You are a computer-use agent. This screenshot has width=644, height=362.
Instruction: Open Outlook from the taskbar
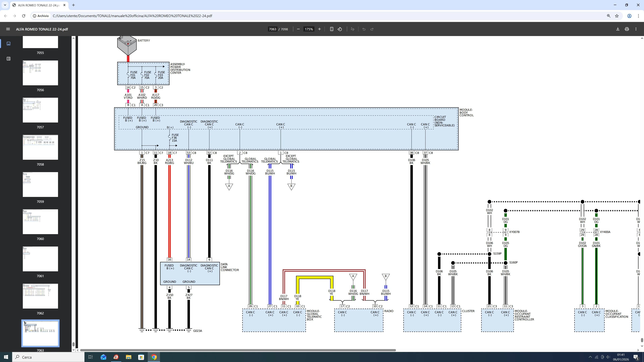coord(103,357)
